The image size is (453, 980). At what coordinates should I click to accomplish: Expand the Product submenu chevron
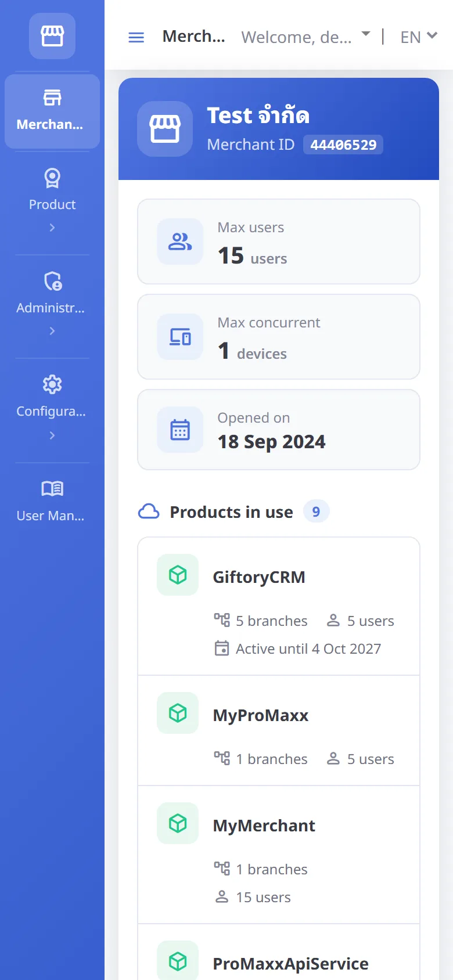[x=52, y=228]
